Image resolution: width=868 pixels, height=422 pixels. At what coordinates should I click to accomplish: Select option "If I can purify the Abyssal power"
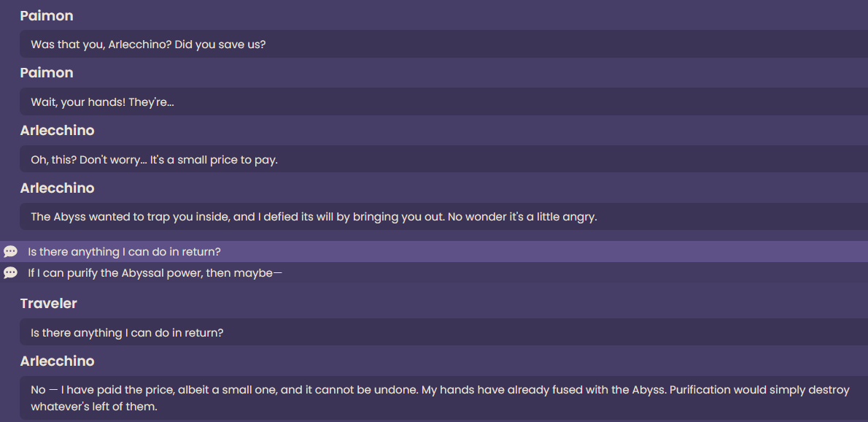coord(434,272)
